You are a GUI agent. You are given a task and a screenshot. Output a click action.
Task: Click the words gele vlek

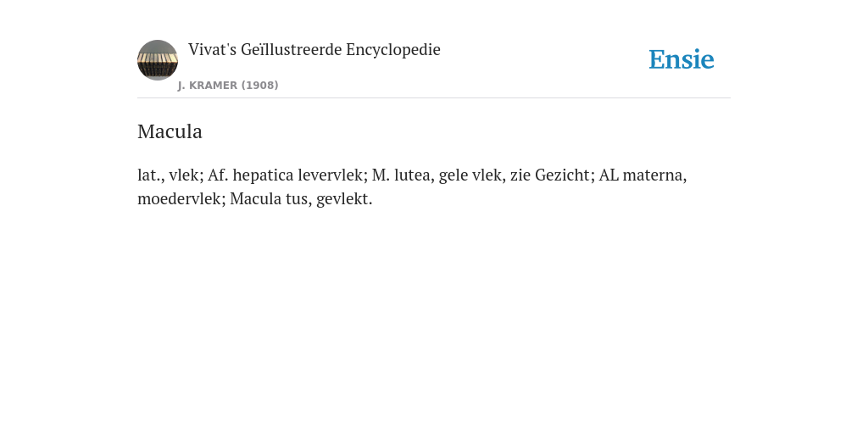click(x=470, y=175)
